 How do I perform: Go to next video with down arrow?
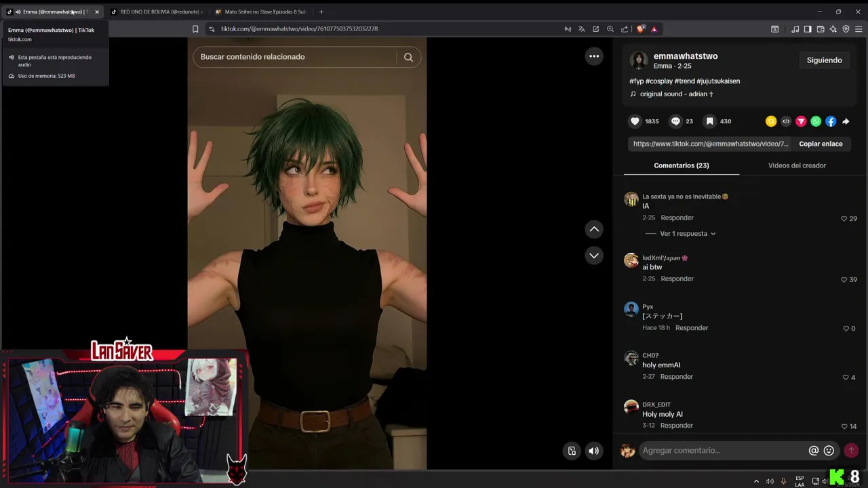click(x=594, y=256)
